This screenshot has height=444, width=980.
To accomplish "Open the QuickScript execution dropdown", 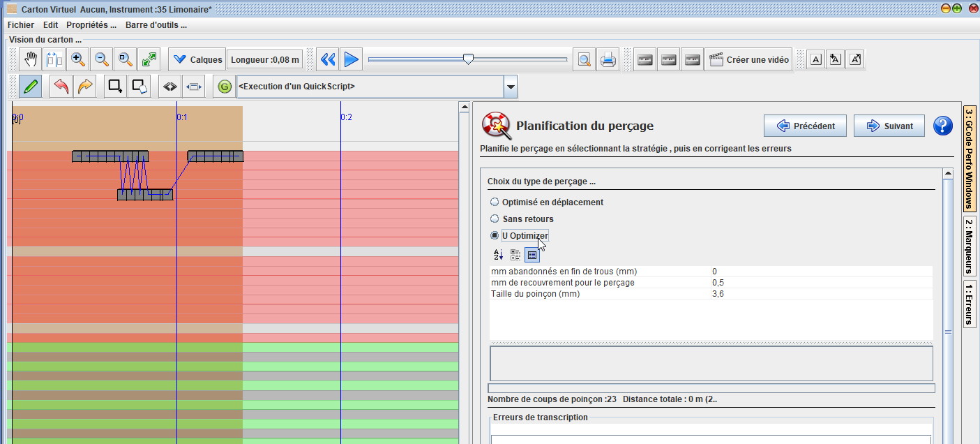I will coord(511,87).
